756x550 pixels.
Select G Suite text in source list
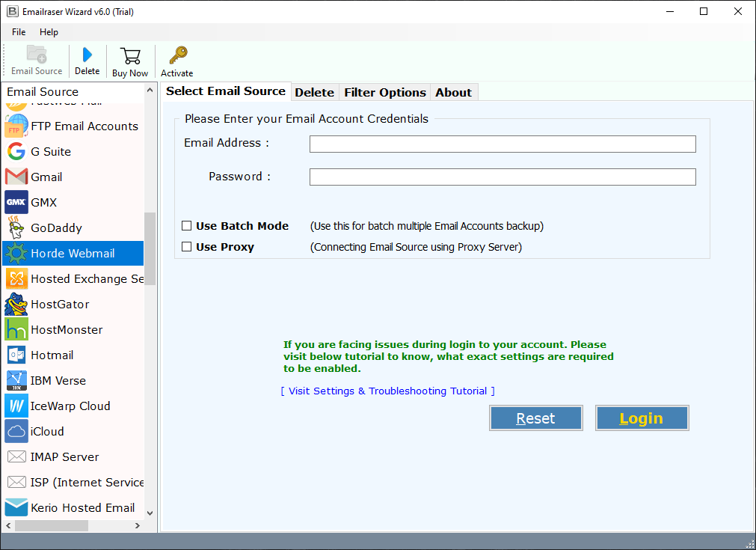click(51, 151)
